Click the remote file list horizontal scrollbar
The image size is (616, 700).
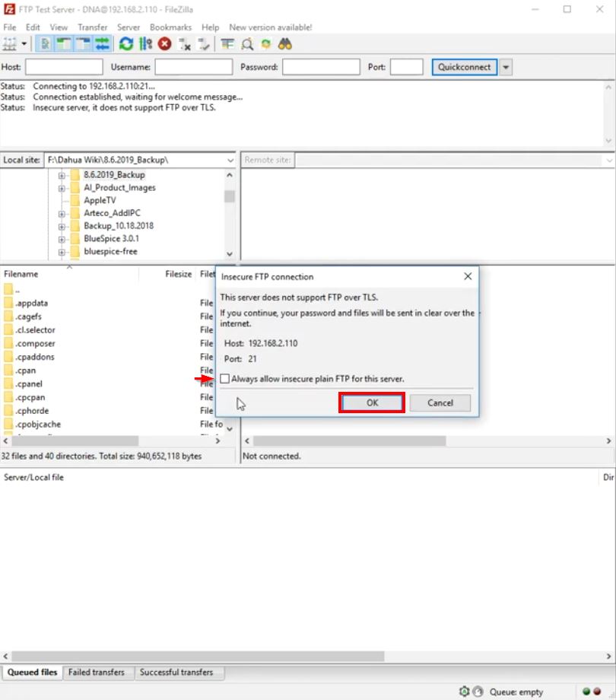click(x=349, y=441)
